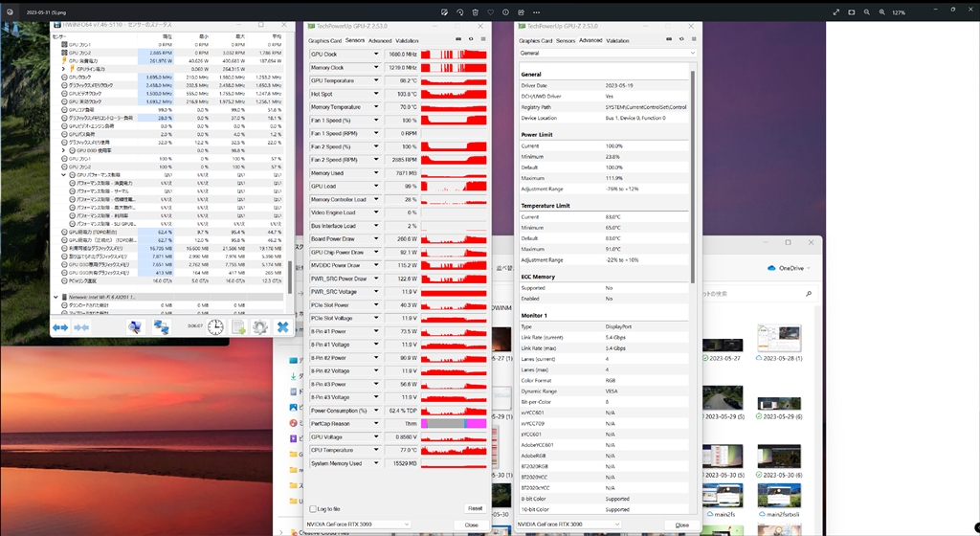Open GPU-Z Advanced window hamburger menu
The width and height of the screenshot is (980, 536).
pos(694,38)
